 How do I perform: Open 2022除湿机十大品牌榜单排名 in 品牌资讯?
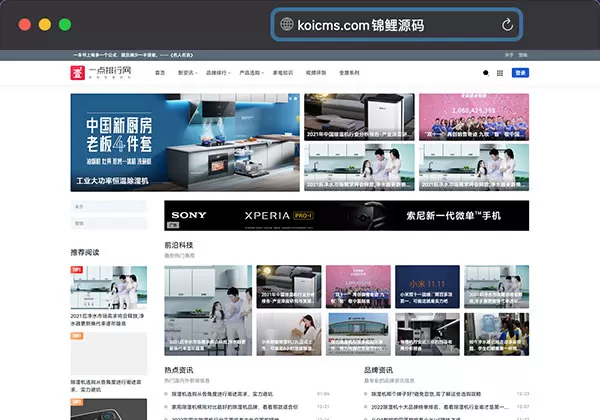440,407
